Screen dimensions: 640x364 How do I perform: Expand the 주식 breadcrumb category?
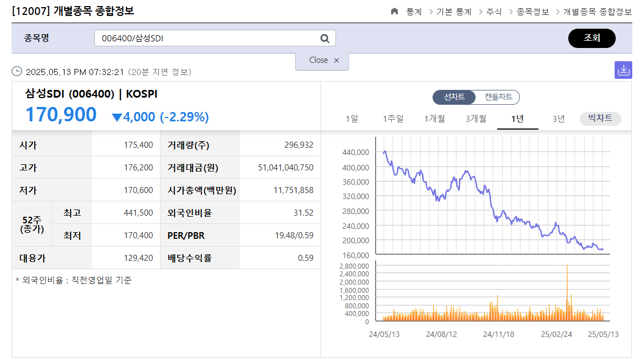point(493,11)
